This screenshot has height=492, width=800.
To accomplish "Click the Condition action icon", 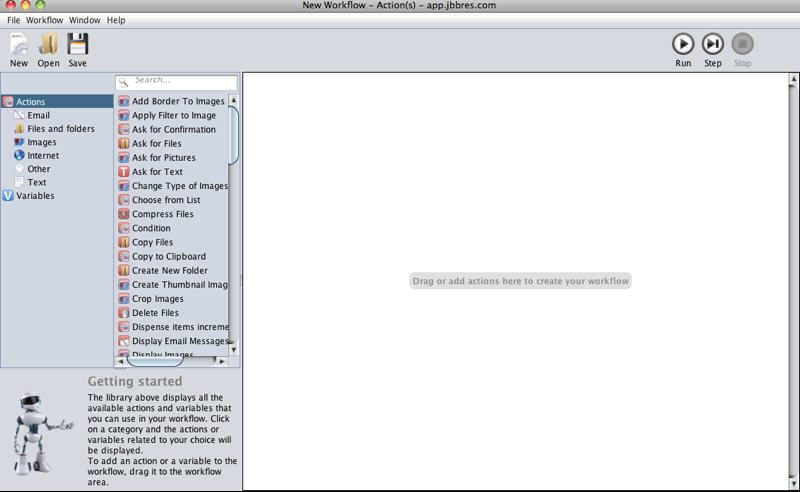I will pos(123,228).
